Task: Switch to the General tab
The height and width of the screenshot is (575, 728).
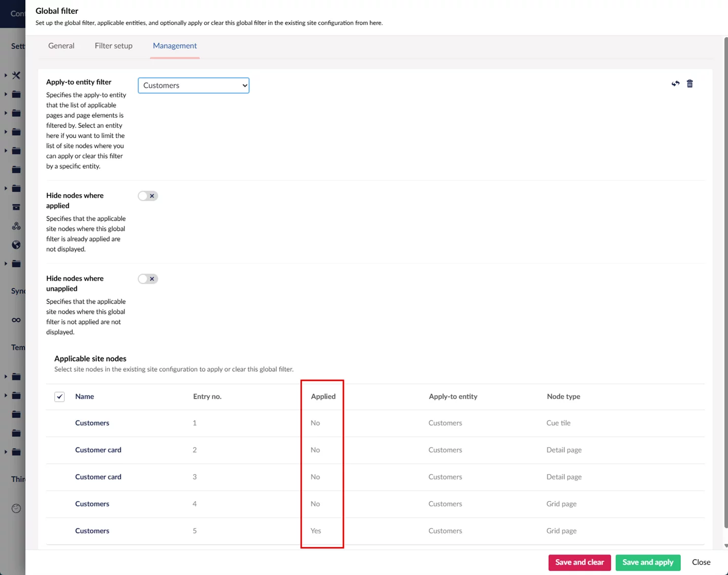Action: pos(61,46)
